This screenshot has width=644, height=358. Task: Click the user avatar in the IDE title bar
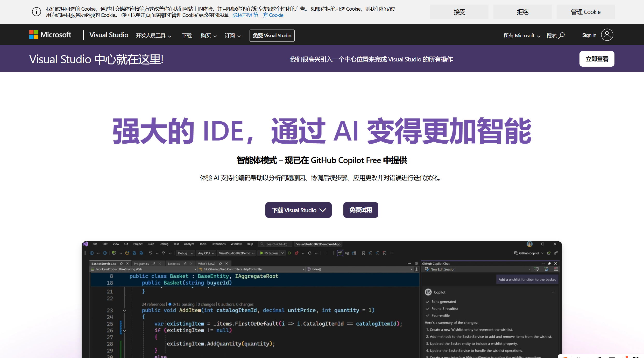[x=530, y=244]
